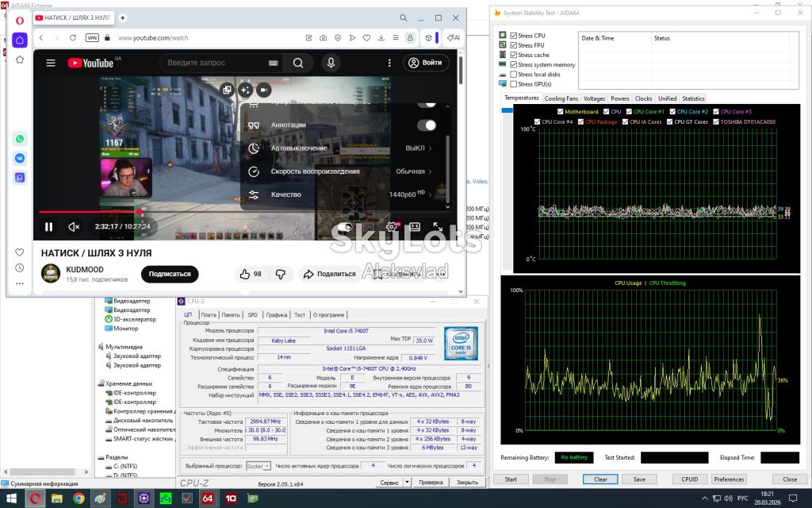Enable Stress GPU(s) checkbox

(514, 84)
